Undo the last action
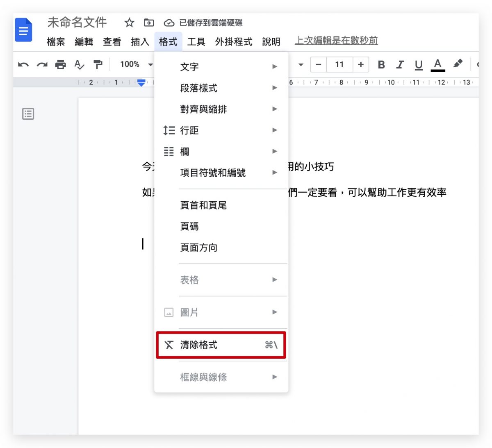 point(23,64)
